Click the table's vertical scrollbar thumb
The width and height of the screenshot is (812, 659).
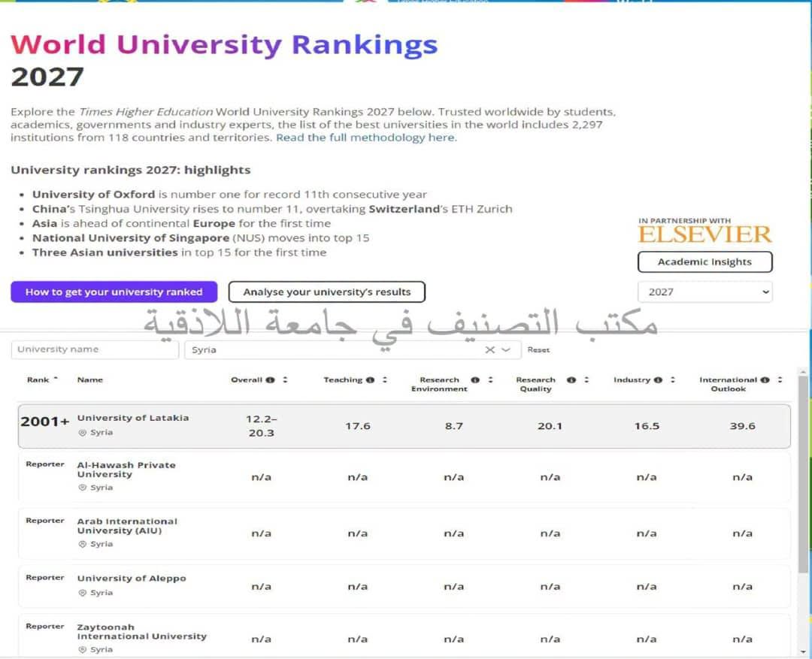click(803, 473)
